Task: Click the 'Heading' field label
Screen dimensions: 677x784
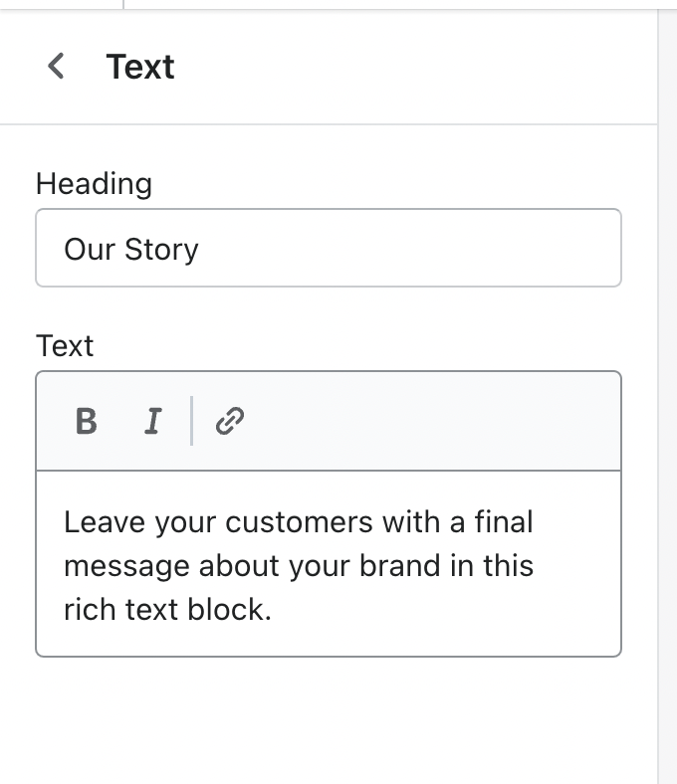Action: [x=94, y=184]
